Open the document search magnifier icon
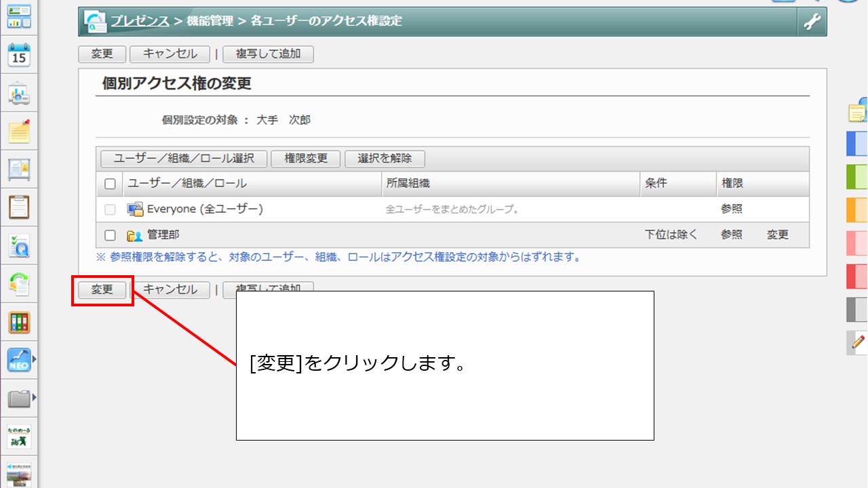This screenshot has width=868, height=488. click(19, 247)
